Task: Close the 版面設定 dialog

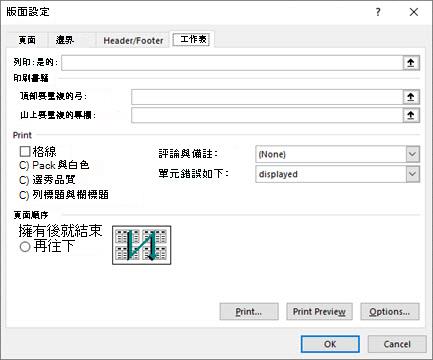Action: [414, 12]
